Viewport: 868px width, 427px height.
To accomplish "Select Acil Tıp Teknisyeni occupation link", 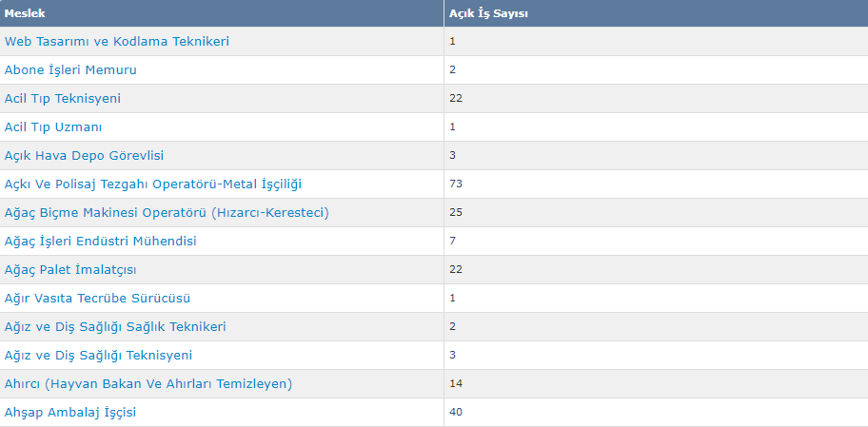I will tap(63, 99).
